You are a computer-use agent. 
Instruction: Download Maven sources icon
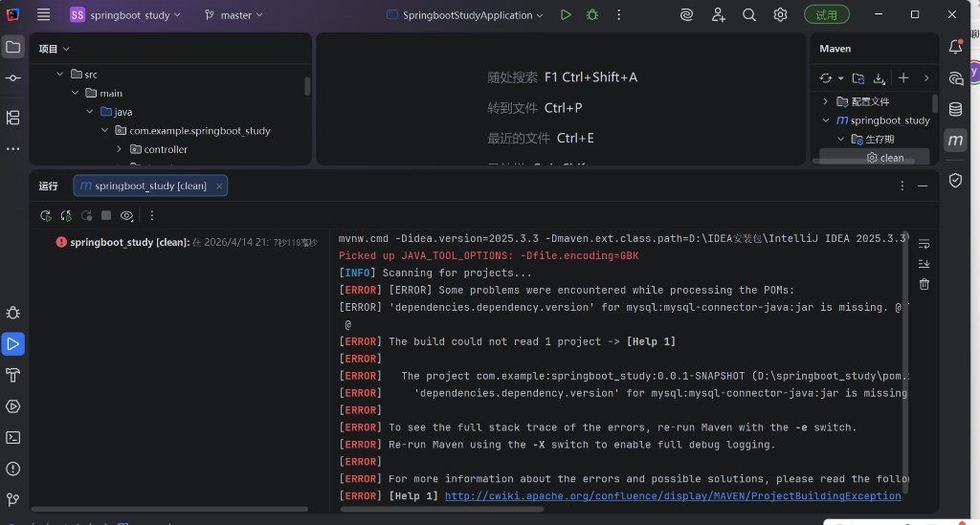[880, 78]
